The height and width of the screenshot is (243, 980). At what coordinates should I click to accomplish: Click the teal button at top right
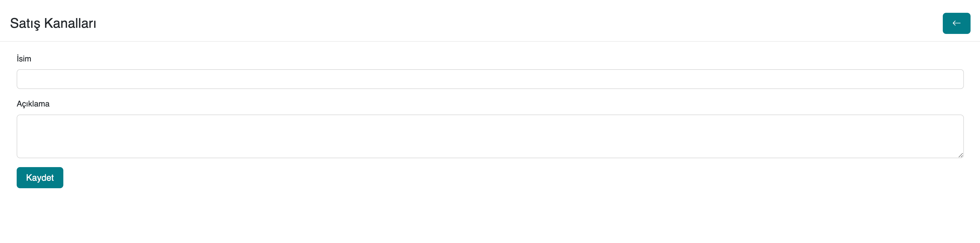[956, 23]
